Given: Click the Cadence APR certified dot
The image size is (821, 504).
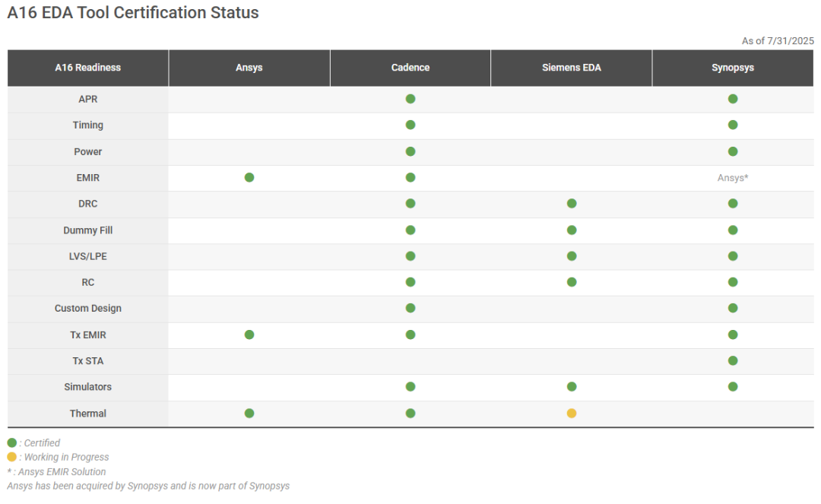Looking at the screenshot, I should click(x=410, y=99).
